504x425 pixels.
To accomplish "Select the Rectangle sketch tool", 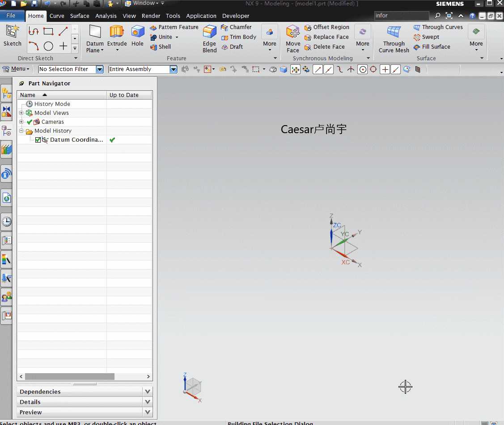I will 48,31.
